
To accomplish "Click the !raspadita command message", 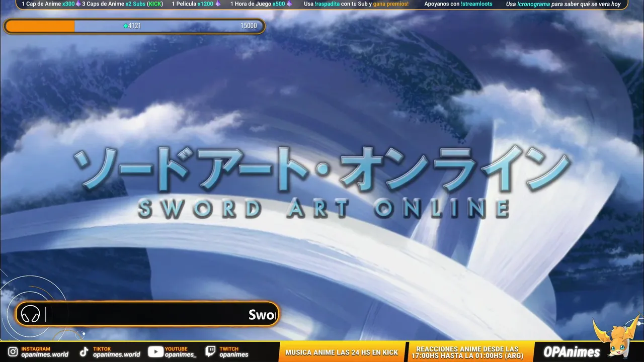I will [x=356, y=4].
